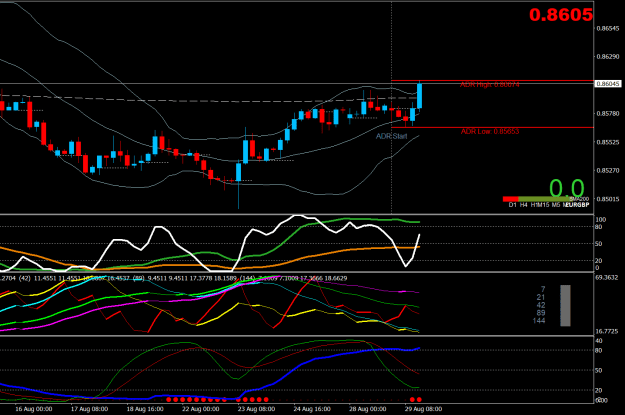Click the last red signal dot in the bottom panel

pos(419,399)
